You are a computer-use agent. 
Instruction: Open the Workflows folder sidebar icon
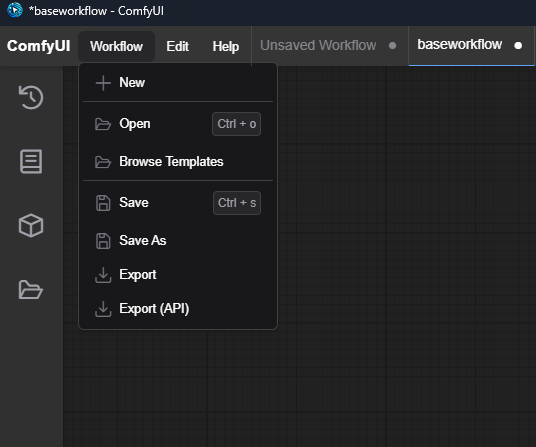tap(31, 290)
